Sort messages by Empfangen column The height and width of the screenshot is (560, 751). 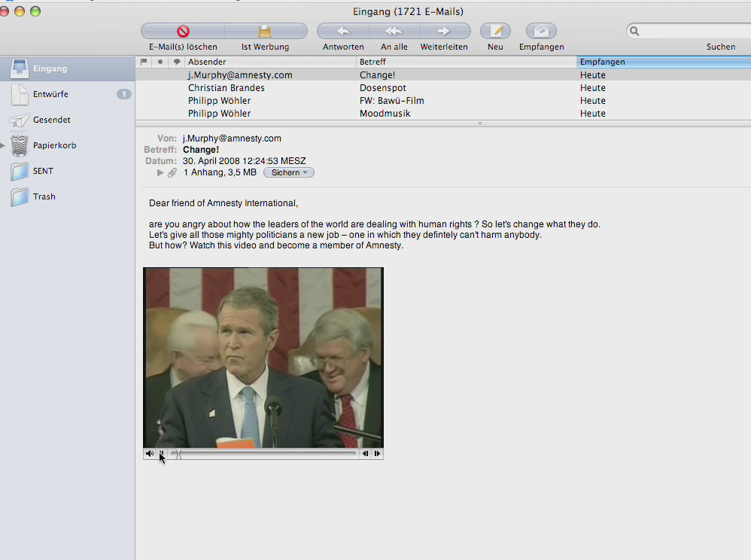[x=664, y=62]
